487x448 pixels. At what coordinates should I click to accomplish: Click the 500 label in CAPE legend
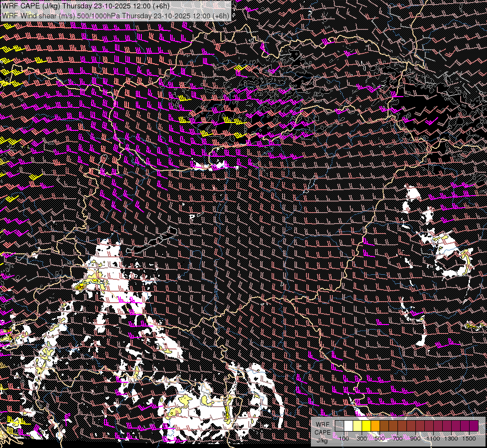(x=380, y=439)
